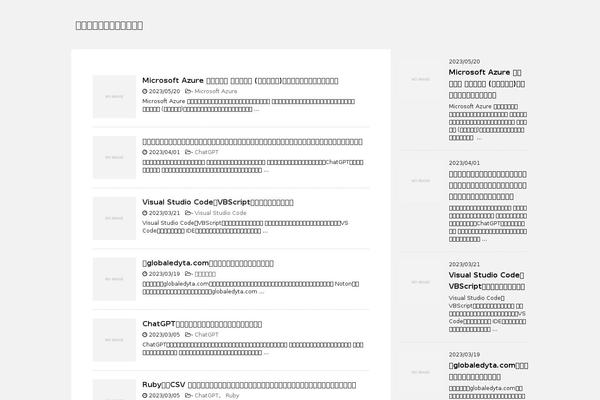Image resolution: width=600 pixels, height=400 pixels.
Task: Click the folder icon in the 2023/04/01 article row
Action: pyautogui.click(x=188, y=152)
